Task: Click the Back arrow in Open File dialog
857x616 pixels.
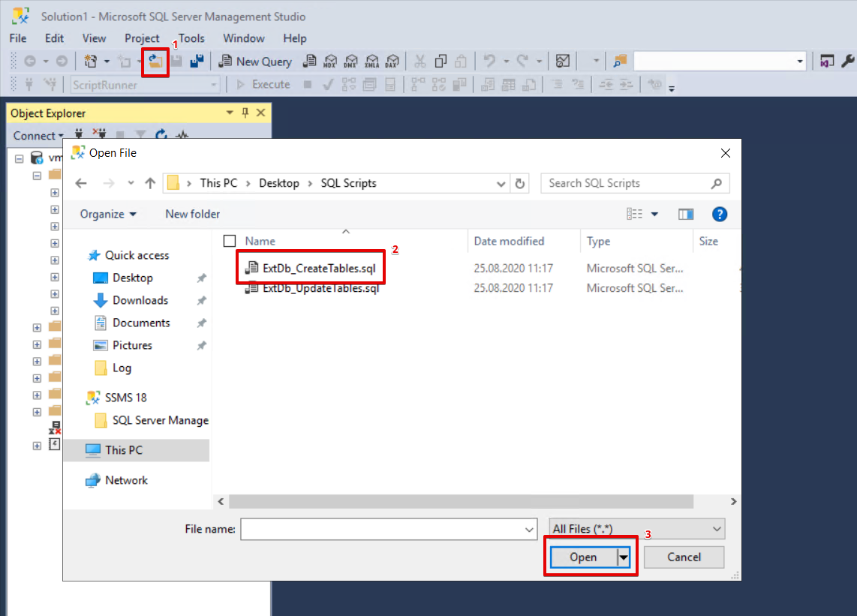Action: click(81, 184)
